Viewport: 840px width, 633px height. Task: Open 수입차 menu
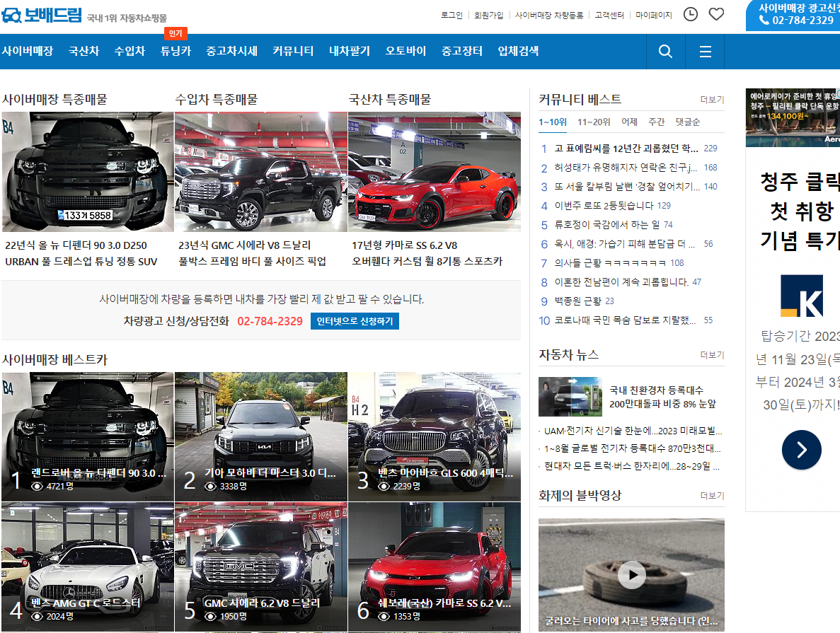tap(130, 51)
